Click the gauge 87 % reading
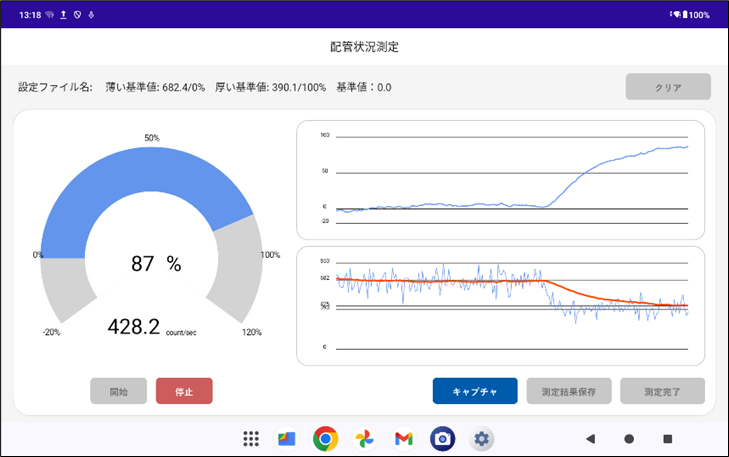Screen dimensions: 729x457 [x=156, y=264]
